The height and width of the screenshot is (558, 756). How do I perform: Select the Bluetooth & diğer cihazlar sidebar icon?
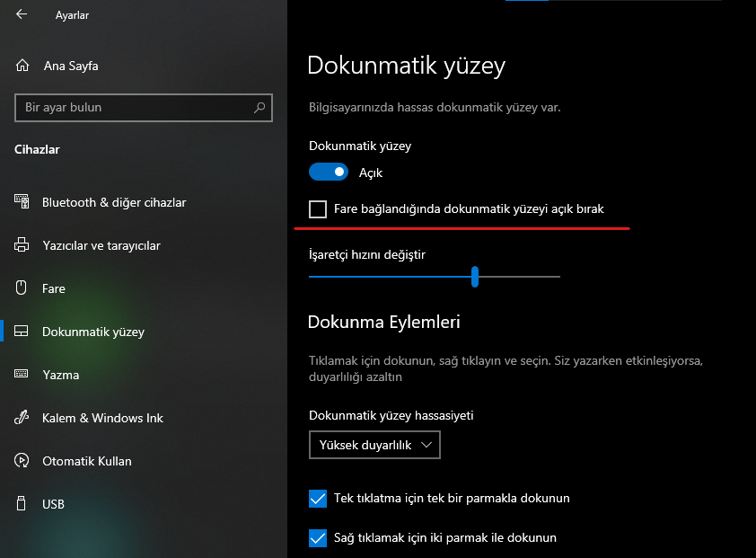pyautogui.click(x=22, y=202)
